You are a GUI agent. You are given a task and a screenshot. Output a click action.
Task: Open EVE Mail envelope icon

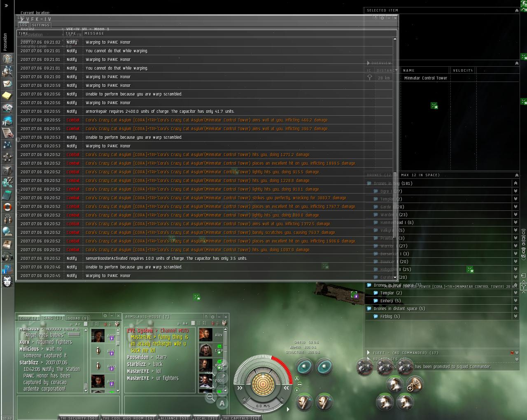coord(7,84)
